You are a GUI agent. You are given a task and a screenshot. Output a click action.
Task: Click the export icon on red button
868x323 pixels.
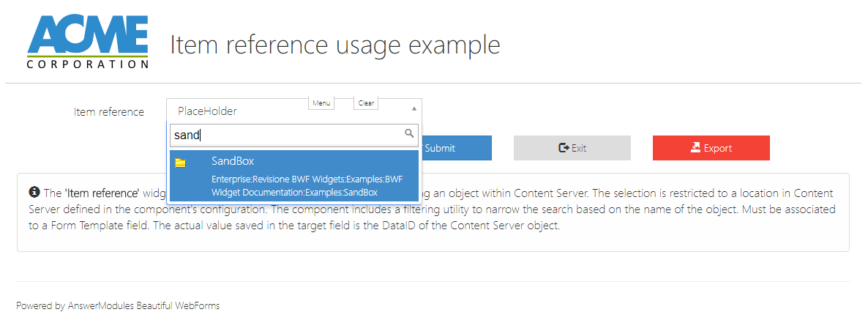point(695,148)
